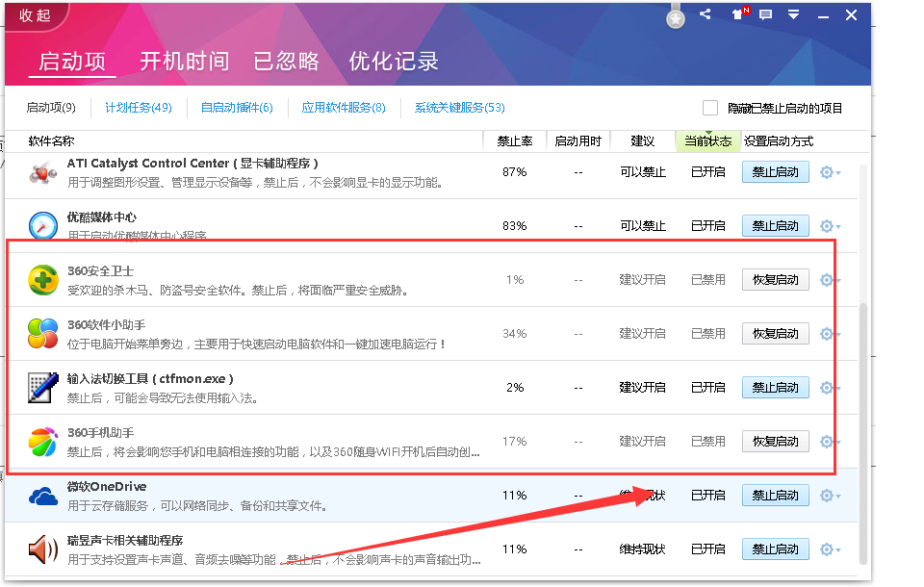The image size is (924, 587).
Task: Open gear settings dropdown for 瑞昱声卡 row
Action: tap(830, 549)
